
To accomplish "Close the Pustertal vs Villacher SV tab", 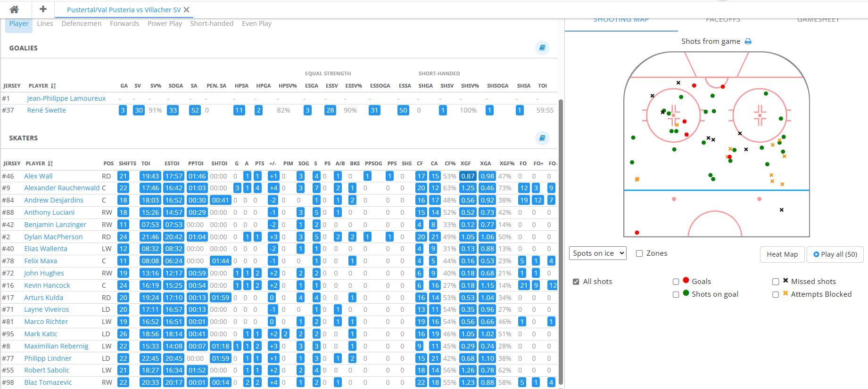I will point(187,10).
